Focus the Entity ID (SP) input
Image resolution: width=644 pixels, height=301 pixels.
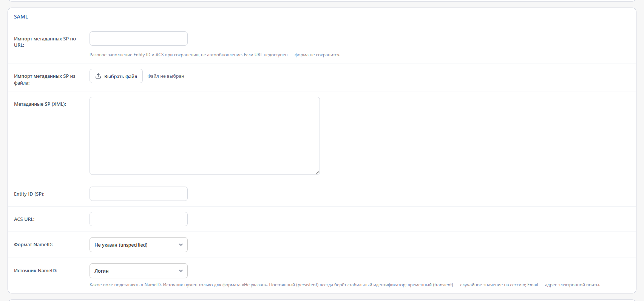tap(139, 194)
